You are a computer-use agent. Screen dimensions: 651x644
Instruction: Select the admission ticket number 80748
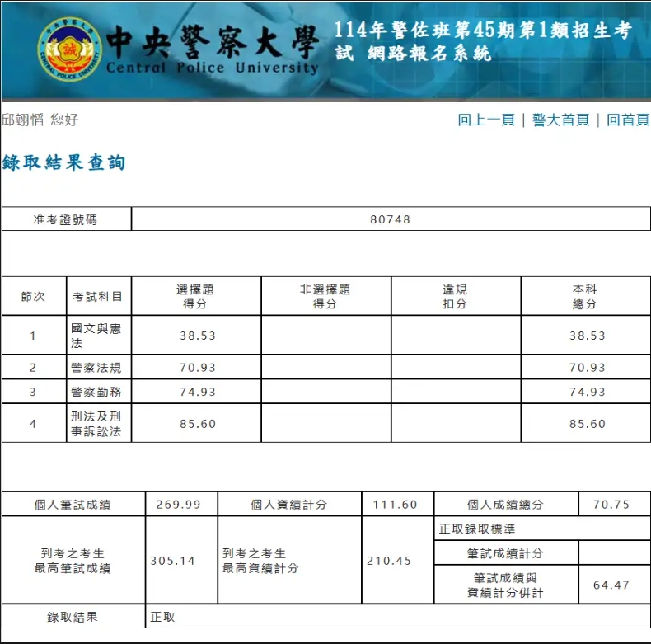click(391, 219)
